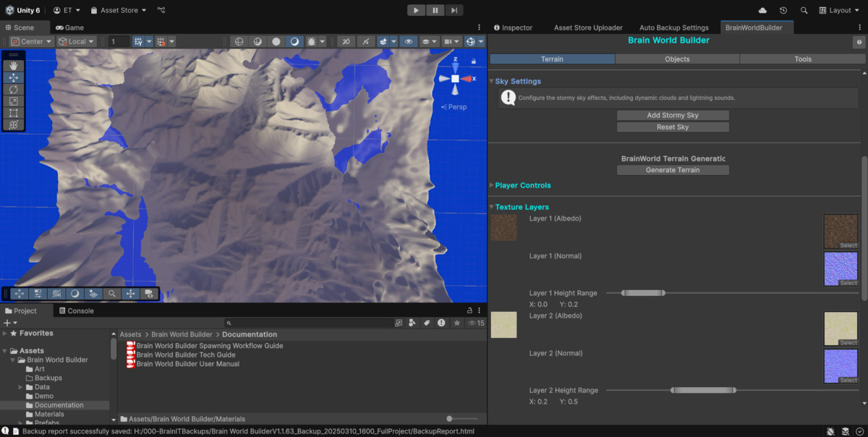Collapse the Sky Settings section
The height and width of the screenshot is (437, 868).
(x=492, y=81)
